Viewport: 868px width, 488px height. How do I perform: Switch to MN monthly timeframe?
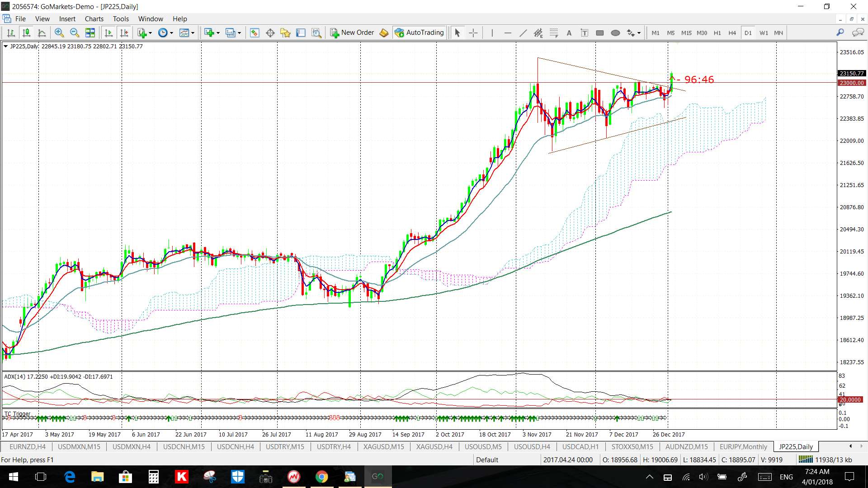click(x=778, y=33)
